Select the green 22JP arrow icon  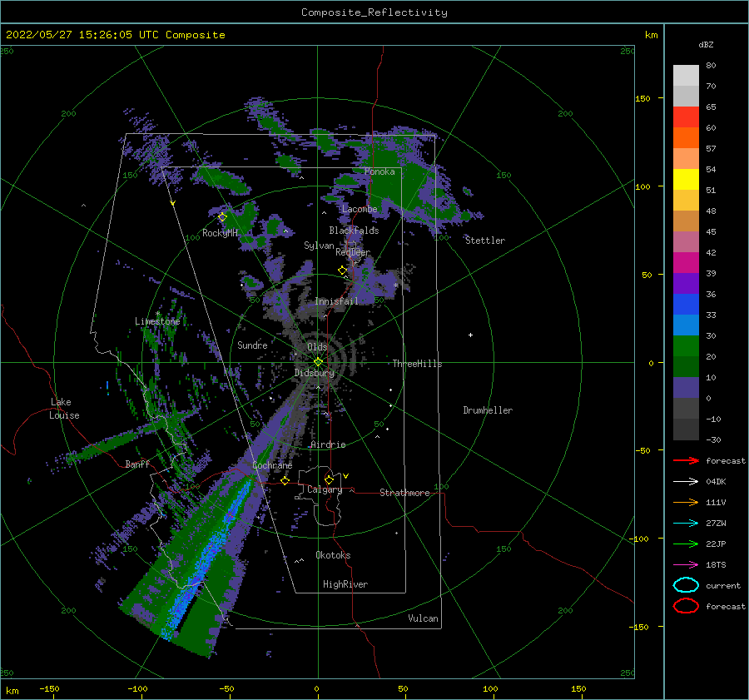(x=686, y=544)
